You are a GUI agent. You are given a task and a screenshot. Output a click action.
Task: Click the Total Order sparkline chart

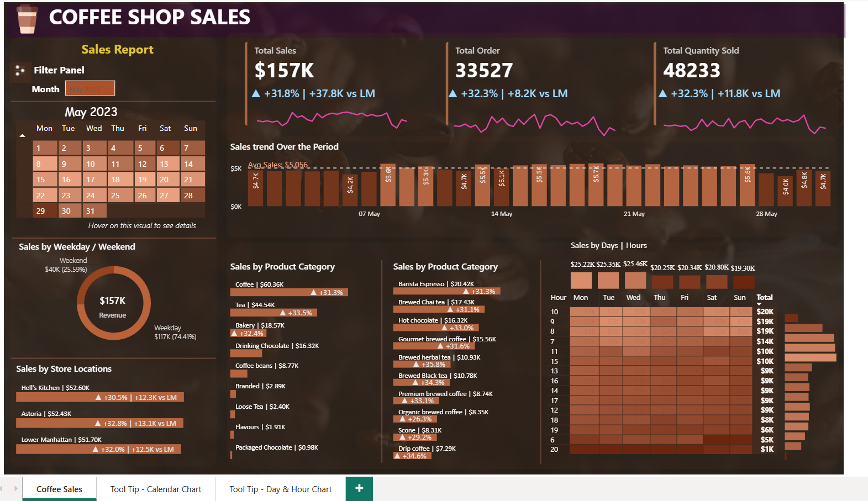pos(534,124)
